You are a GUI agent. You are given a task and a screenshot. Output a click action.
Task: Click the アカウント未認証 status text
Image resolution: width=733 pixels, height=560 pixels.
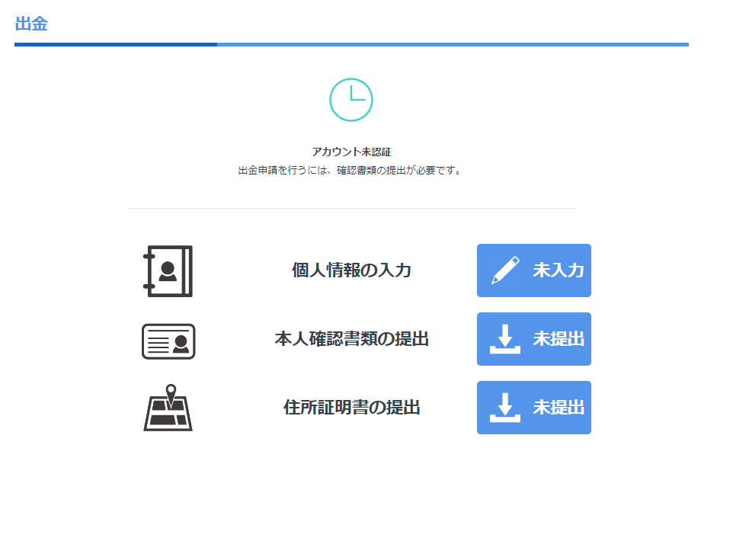(351, 152)
